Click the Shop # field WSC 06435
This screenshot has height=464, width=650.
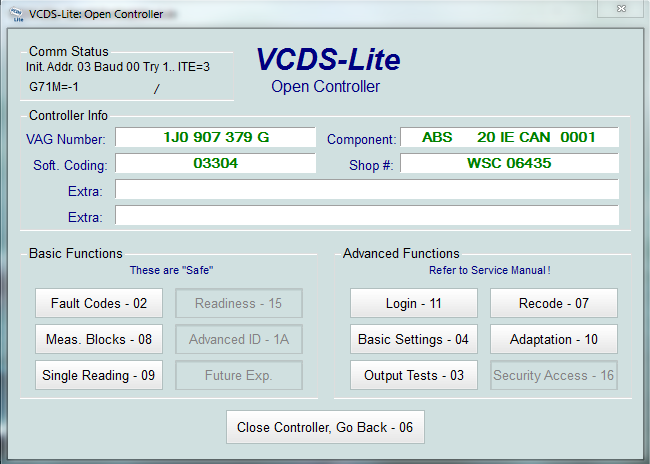(509, 163)
